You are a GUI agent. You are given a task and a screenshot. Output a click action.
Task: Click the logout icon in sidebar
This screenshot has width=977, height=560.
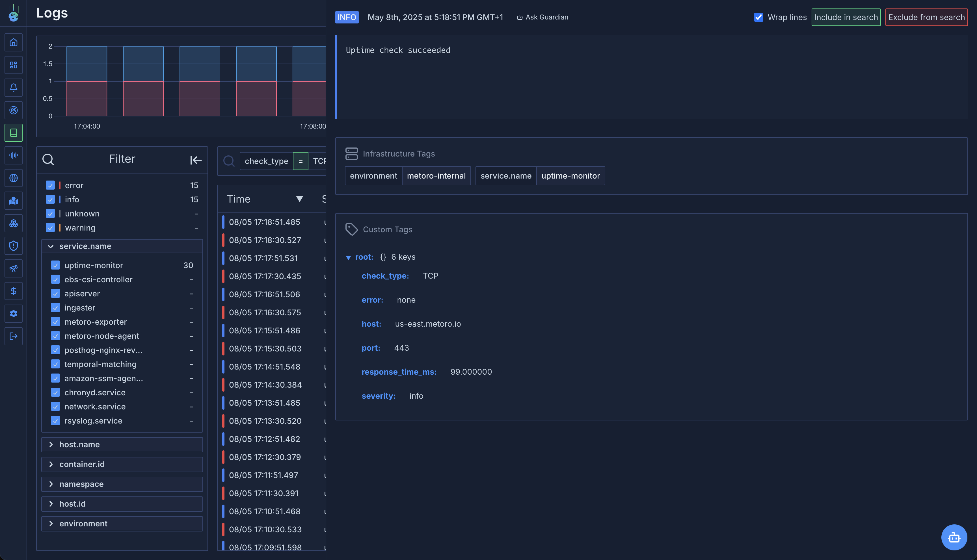(14, 337)
